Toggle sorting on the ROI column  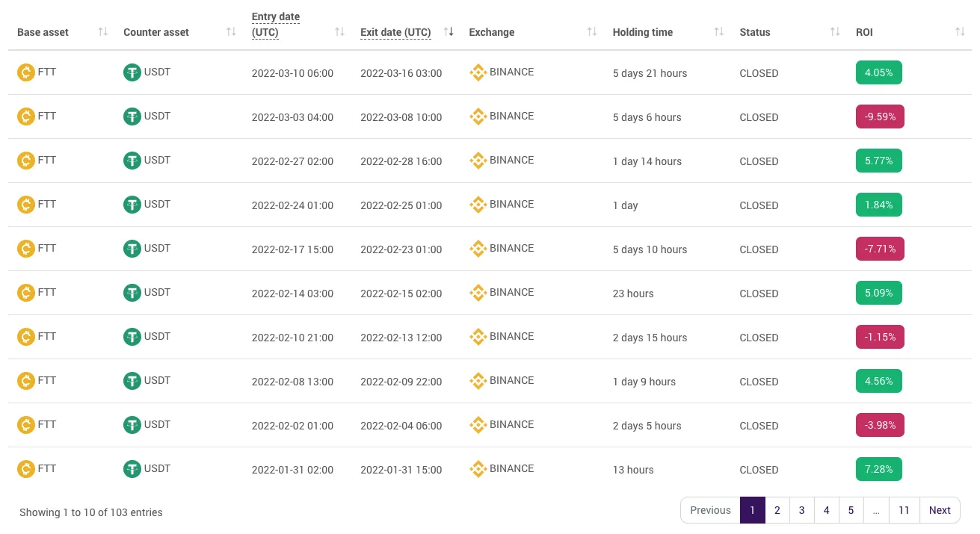961,32
